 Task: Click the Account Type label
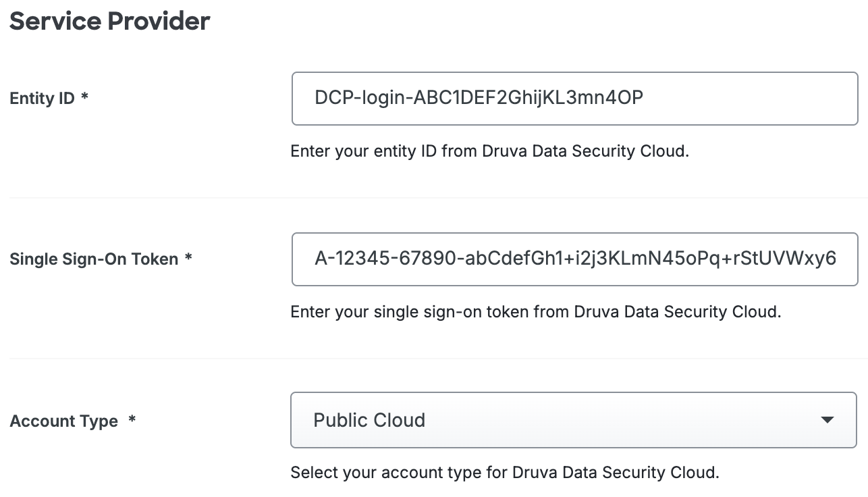coord(63,420)
